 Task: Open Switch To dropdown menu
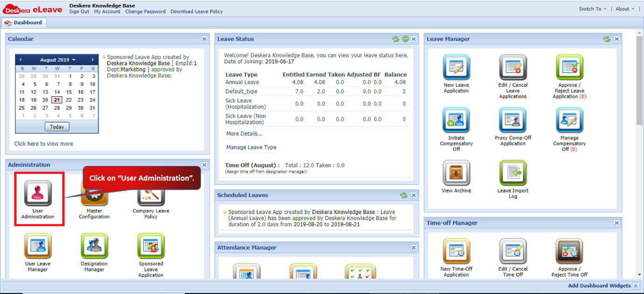pyautogui.click(x=593, y=9)
